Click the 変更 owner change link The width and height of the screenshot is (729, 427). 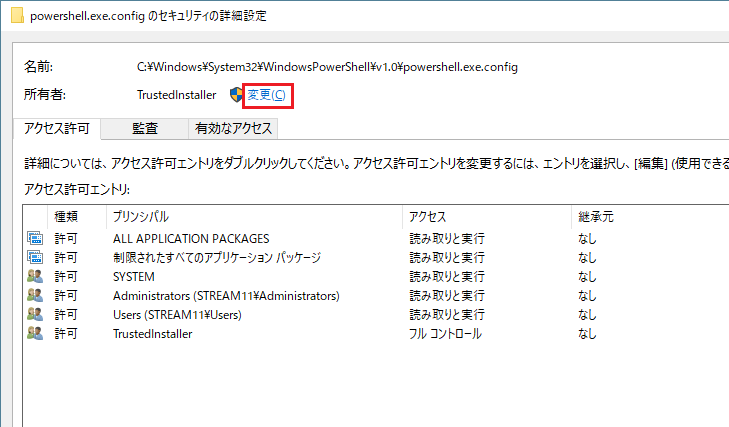point(266,95)
